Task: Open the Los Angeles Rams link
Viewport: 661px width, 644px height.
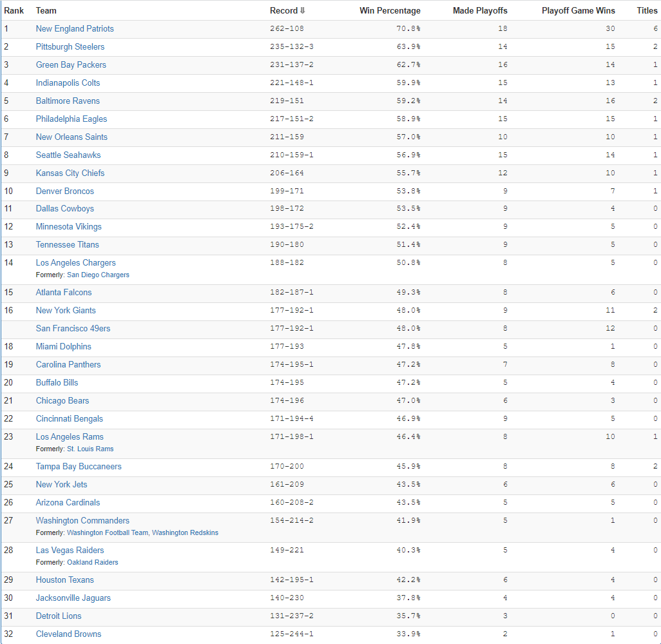Action: (70, 437)
